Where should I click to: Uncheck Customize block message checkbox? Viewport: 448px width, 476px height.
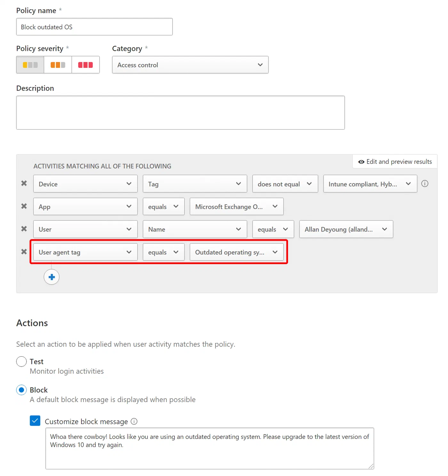click(x=35, y=421)
